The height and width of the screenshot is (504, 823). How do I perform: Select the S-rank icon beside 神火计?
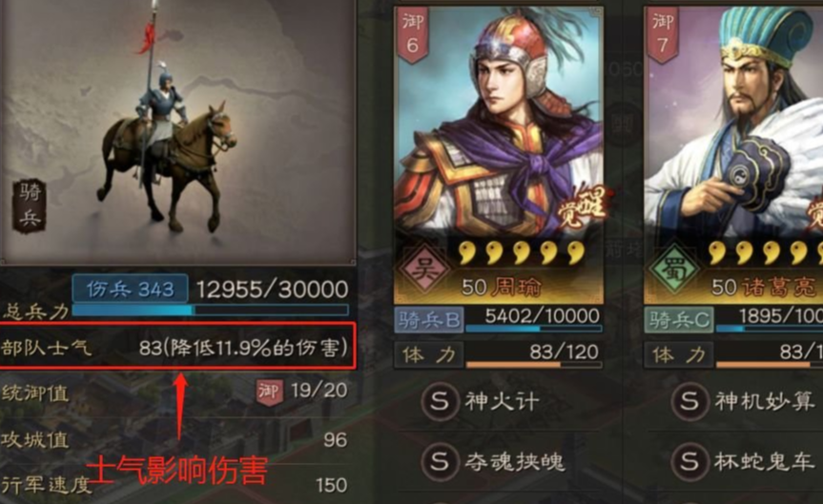439,402
